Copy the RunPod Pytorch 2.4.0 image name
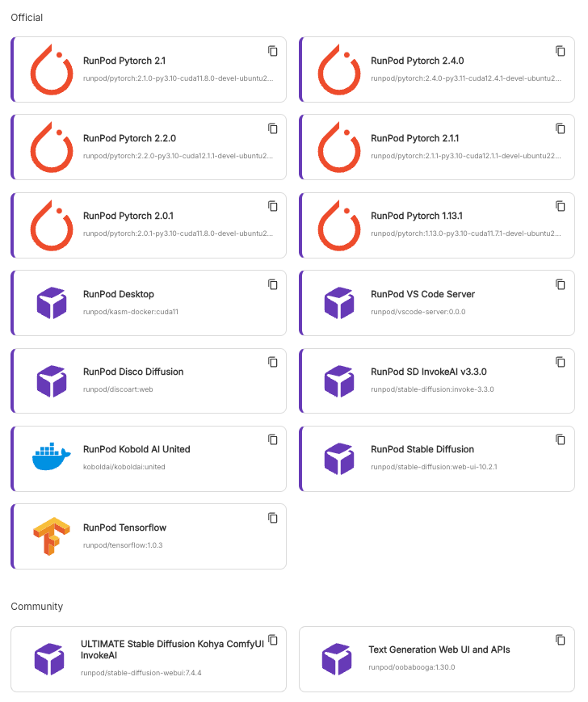The image size is (588, 702). pos(561,51)
